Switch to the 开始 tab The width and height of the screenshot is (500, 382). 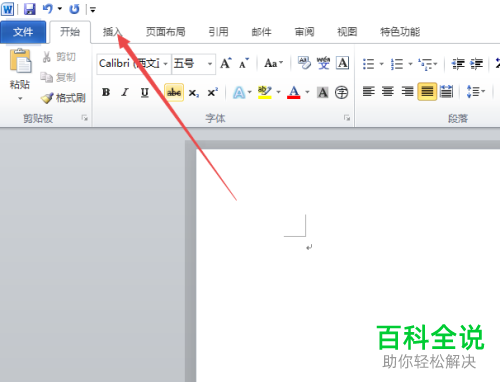click(x=70, y=32)
